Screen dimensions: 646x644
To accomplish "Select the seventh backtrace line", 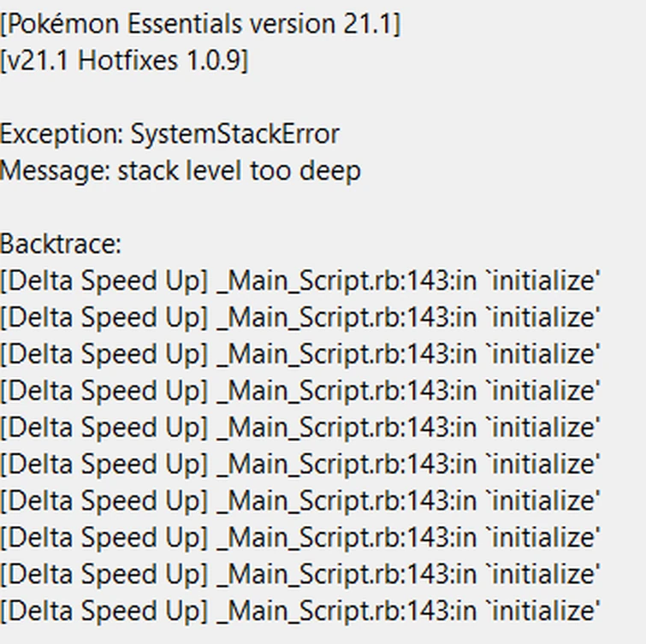I will pos(299,501).
